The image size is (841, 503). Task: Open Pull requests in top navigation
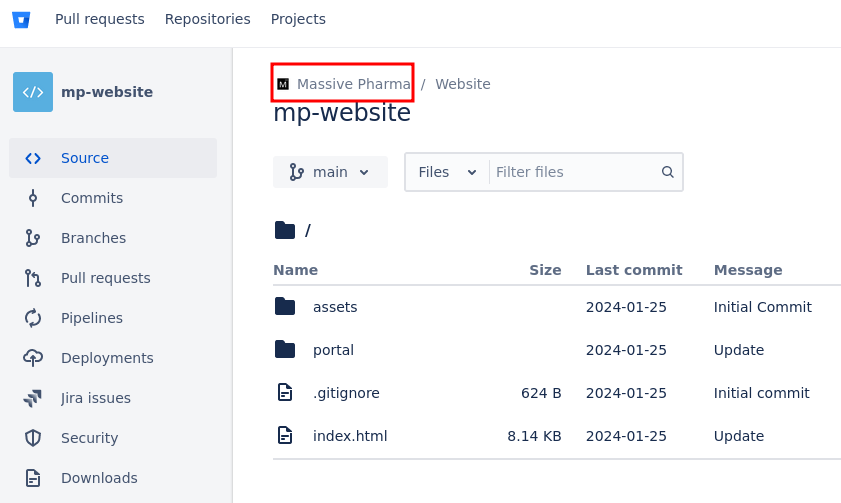click(100, 19)
